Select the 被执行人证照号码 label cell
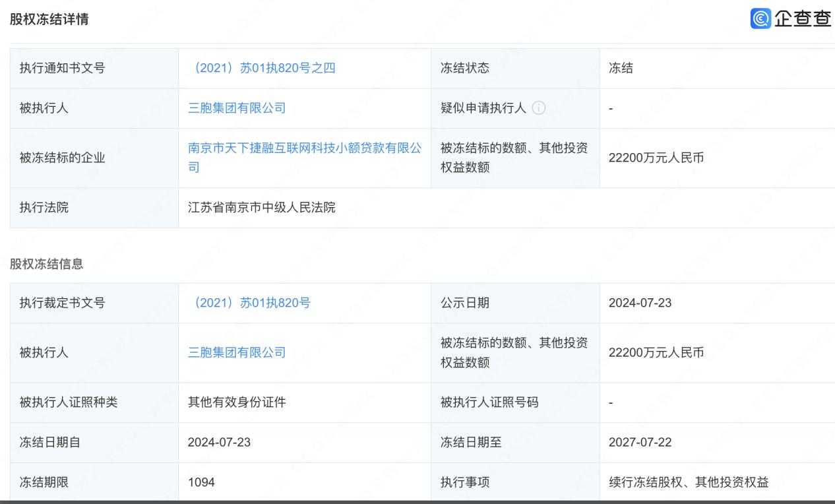 (x=515, y=402)
